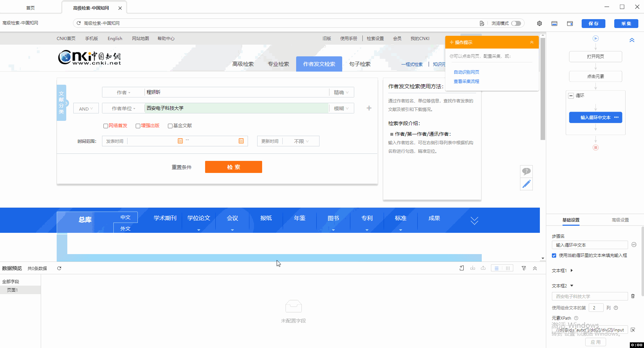This screenshot has height=348, width=644.
Task: Switch to the 首页 window tab
Action: (30, 8)
